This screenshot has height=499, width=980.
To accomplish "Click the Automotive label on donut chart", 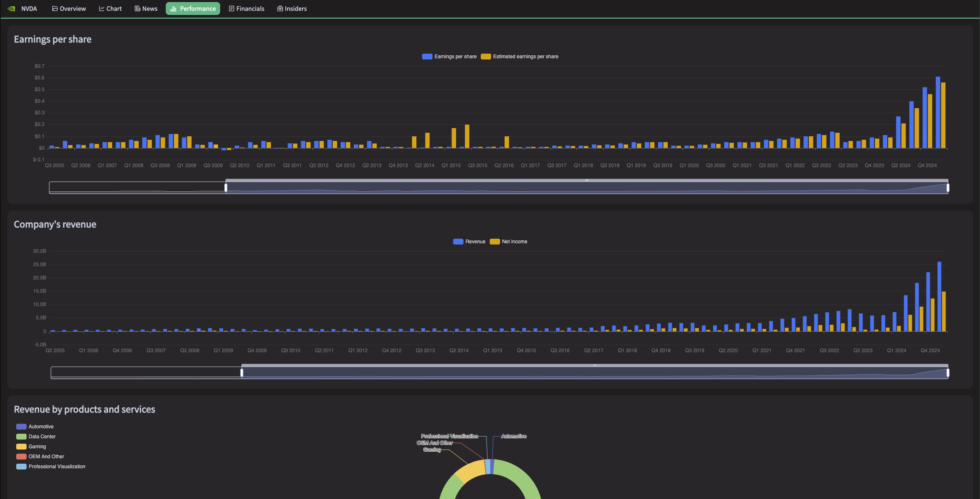I will coord(514,436).
